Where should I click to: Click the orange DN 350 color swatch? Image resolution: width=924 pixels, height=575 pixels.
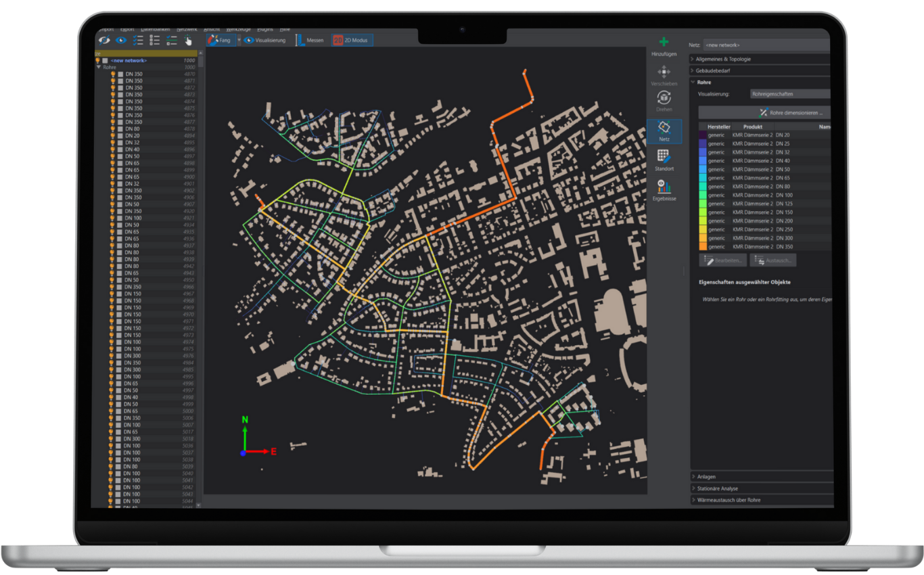[x=703, y=247]
